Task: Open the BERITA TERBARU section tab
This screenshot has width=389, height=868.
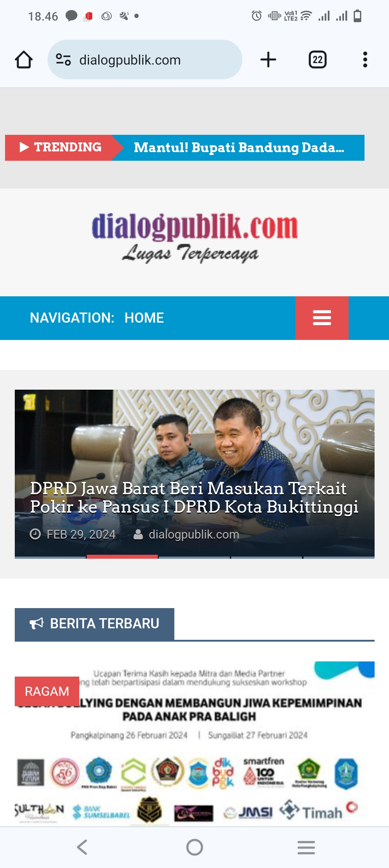Action: click(94, 624)
